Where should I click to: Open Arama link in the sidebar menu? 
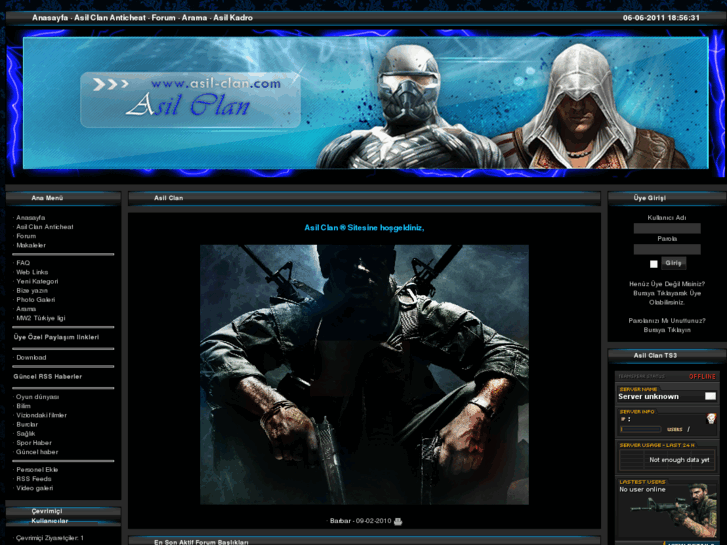(x=26, y=309)
